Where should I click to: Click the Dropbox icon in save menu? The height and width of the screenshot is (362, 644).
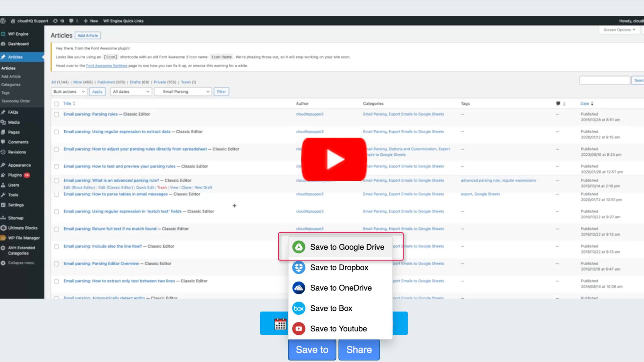pos(299,267)
